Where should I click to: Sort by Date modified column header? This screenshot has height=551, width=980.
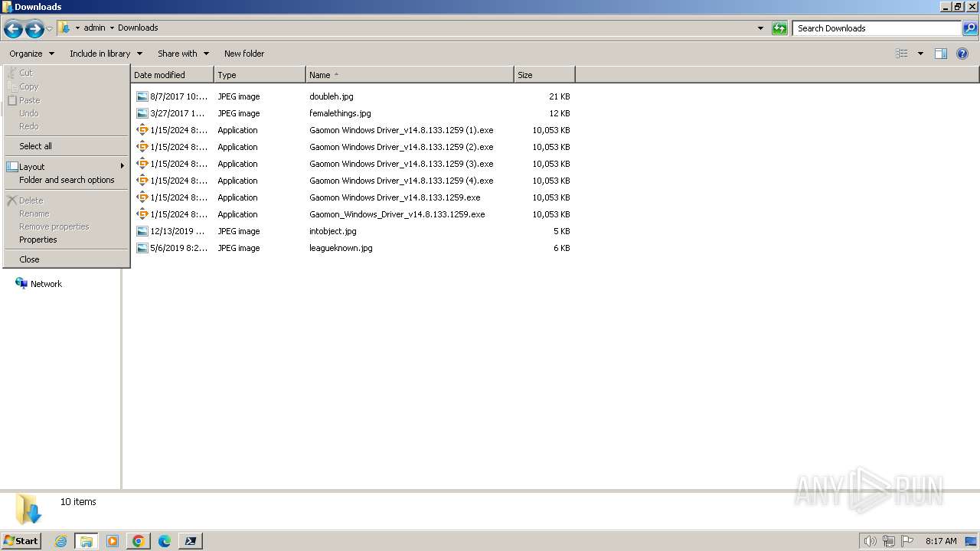click(172, 75)
